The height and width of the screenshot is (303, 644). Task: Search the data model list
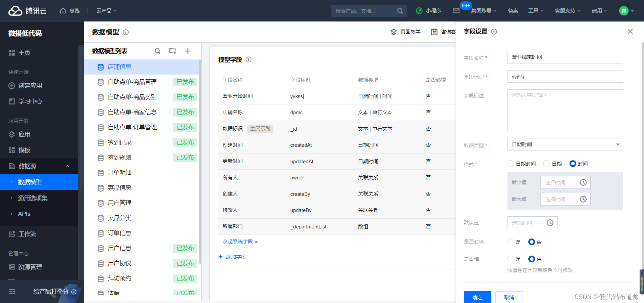pos(157,51)
